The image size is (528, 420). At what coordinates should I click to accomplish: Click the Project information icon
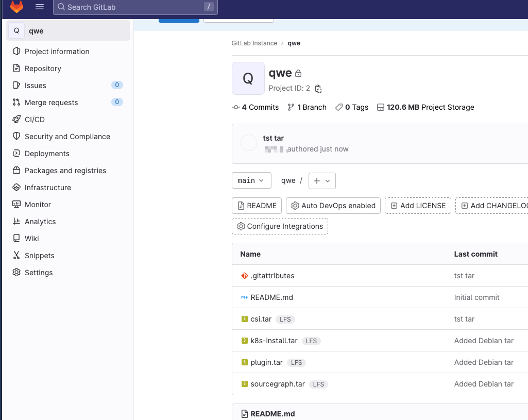16,51
